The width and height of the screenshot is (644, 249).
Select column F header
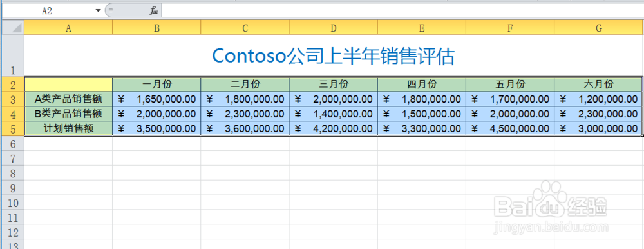click(509, 28)
